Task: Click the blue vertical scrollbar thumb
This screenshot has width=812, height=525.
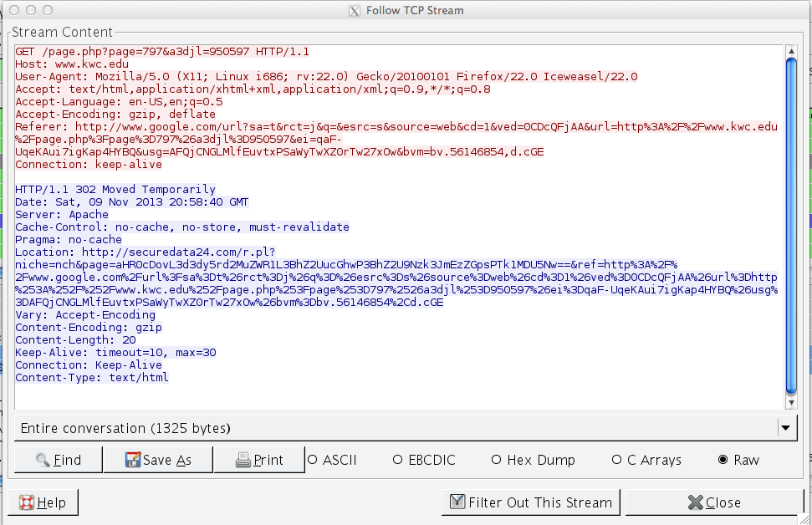Action: tap(791, 227)
